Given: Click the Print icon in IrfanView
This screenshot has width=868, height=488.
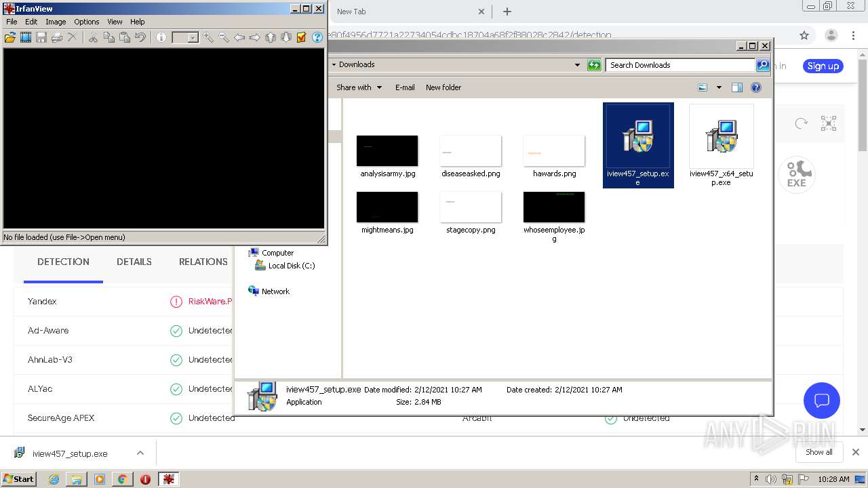Looking at the screenshot, I should point(57,37).
